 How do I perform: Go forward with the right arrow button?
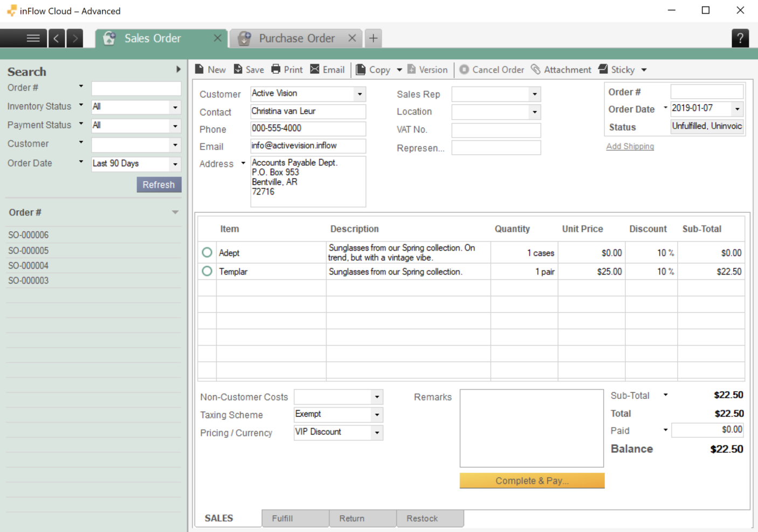coord(75,38)
